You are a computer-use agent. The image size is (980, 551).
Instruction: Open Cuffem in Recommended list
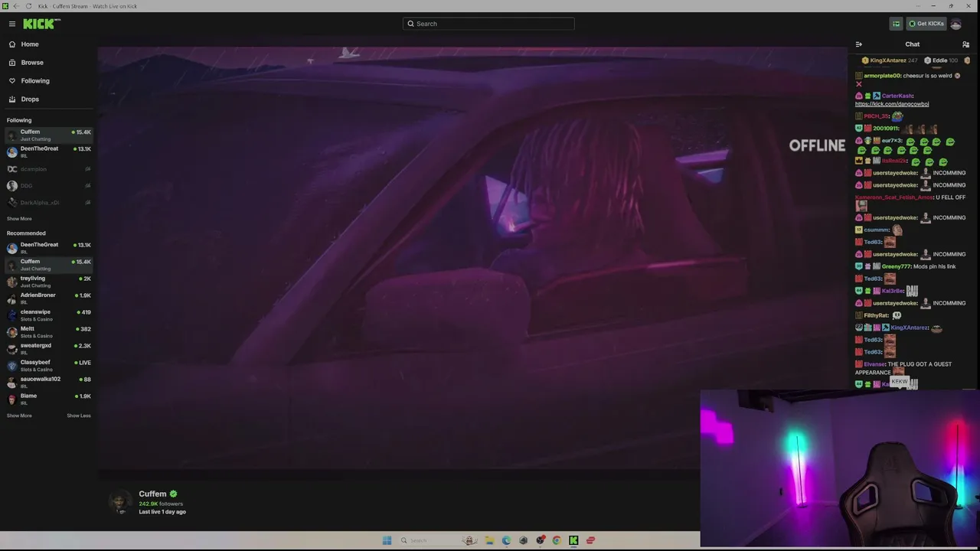48,265
